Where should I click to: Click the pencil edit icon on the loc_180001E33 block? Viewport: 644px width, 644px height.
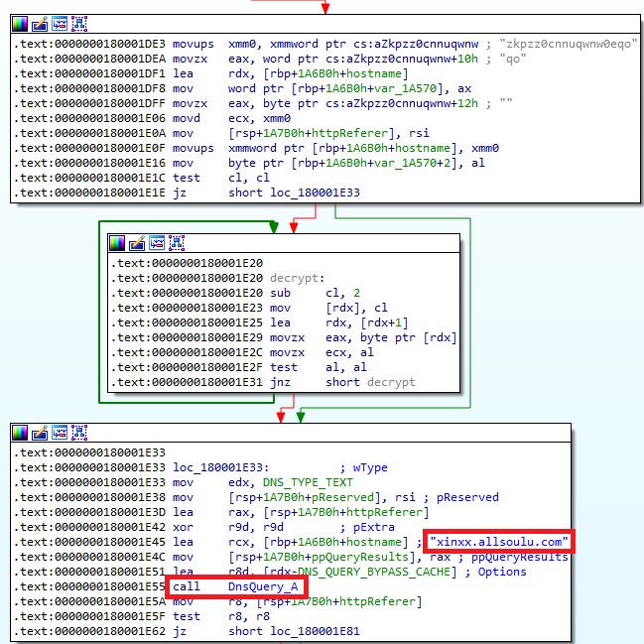pos(40,433)
